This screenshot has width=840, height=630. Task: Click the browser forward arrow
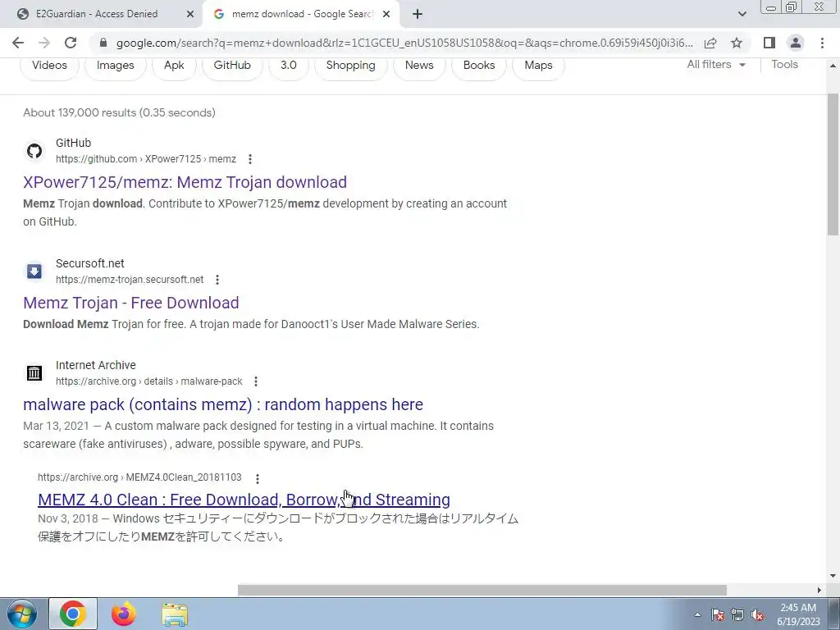[44, 43]
